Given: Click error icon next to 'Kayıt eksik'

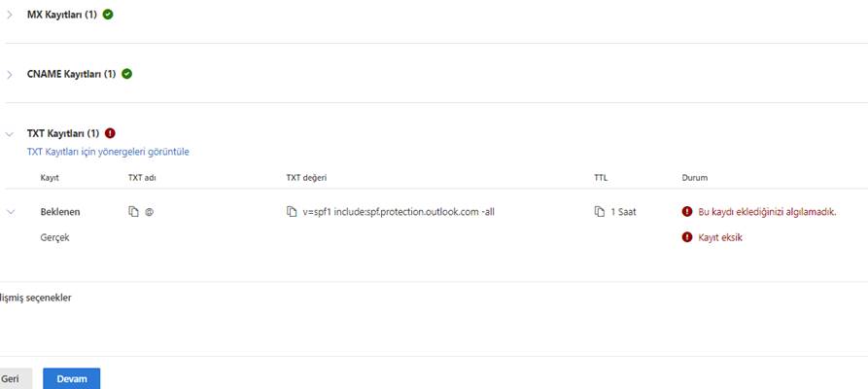Looking at the screenshot, I should pos(687,236).
